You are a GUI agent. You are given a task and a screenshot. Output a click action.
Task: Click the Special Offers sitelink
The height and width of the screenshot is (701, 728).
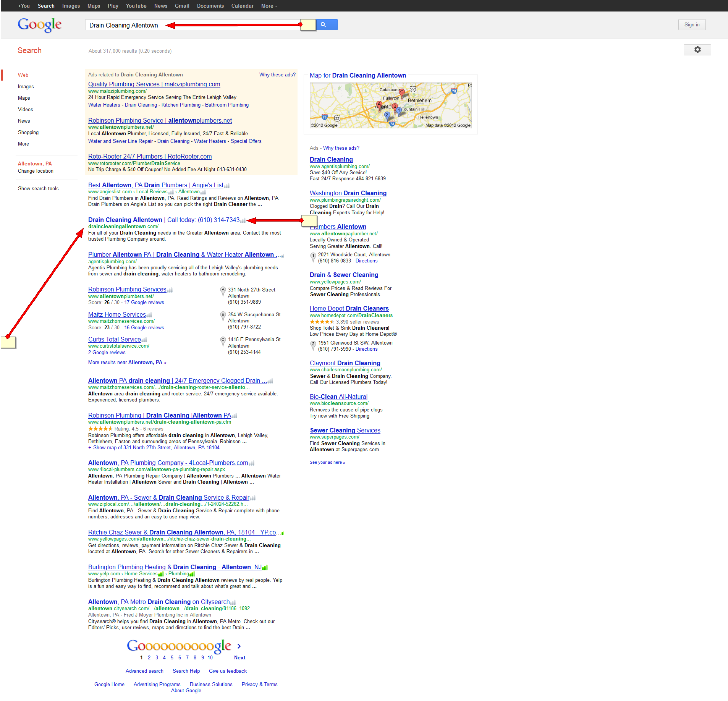246,141
